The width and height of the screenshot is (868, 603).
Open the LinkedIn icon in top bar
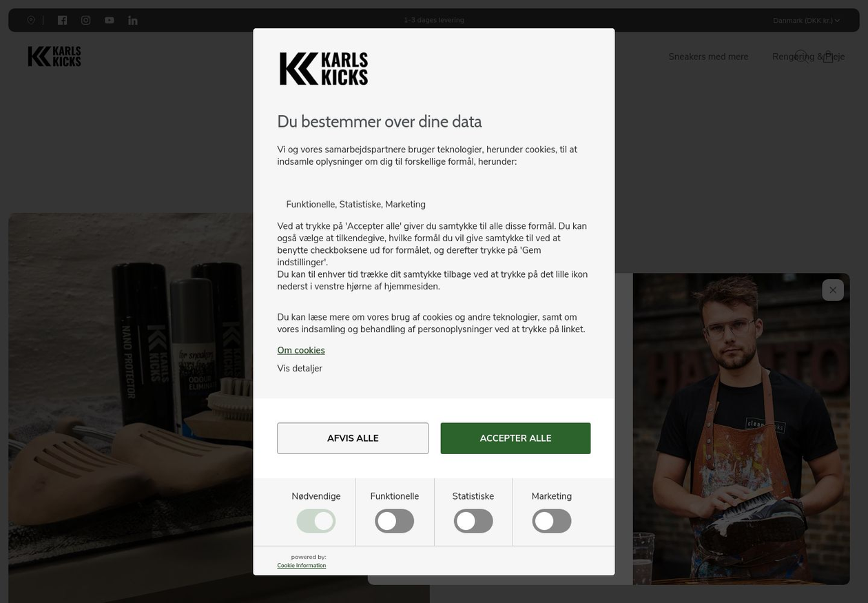click(133, 20)
